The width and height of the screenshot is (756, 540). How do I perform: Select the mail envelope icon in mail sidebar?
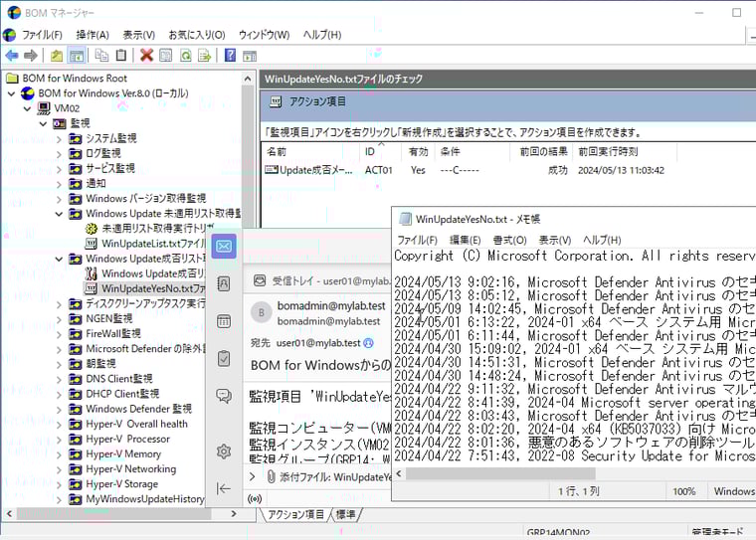[x=224, y=247]
